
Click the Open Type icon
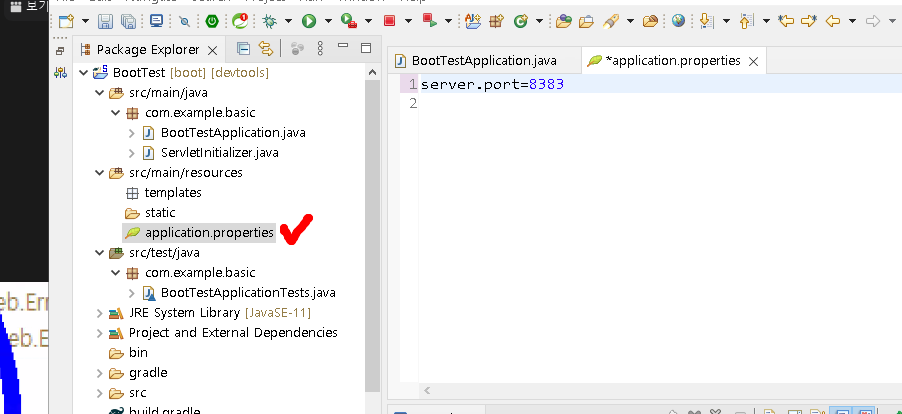click(x=564, y=21)
